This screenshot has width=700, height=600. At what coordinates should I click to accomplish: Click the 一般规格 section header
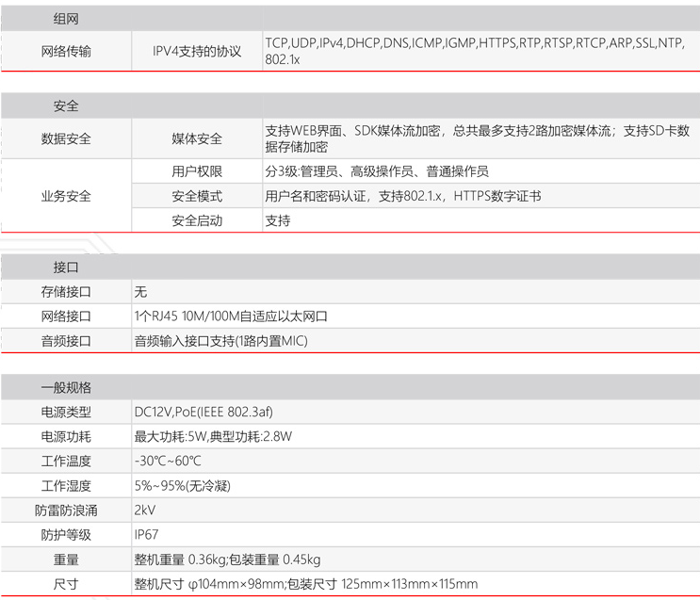66,387
